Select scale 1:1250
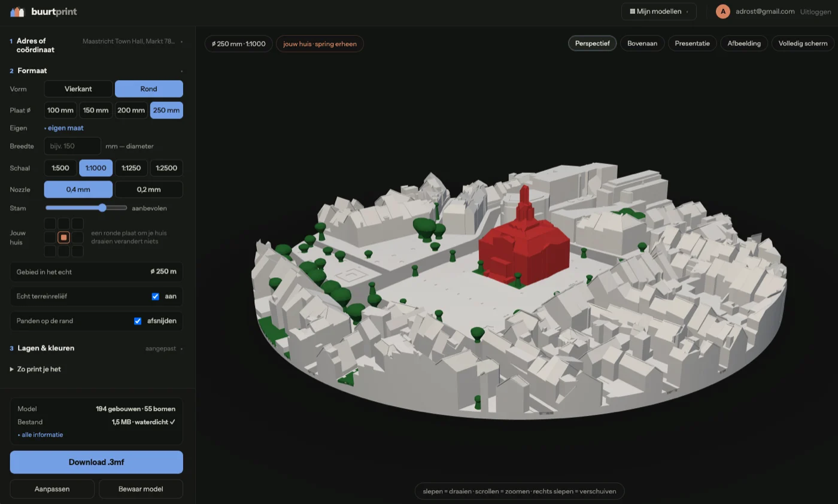The height and width of the screenshot is (504, 838). [x=131, y=168]
